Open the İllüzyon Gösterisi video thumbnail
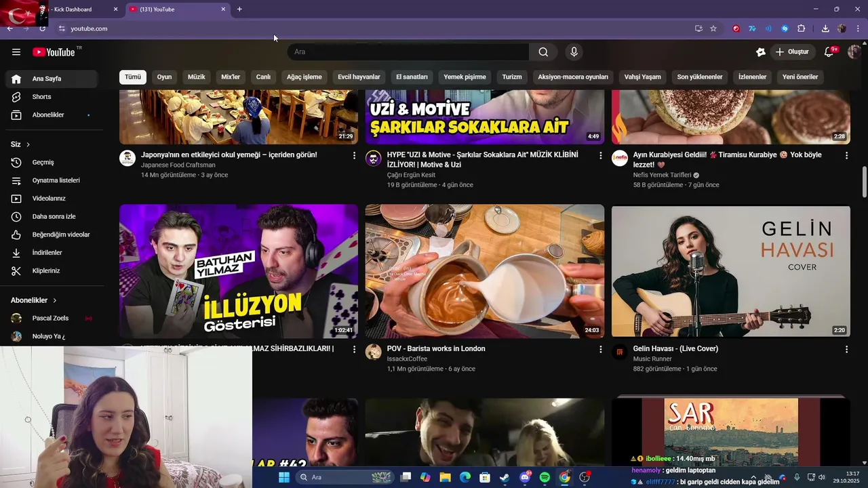Screen dimensions: 868x488 239,271
